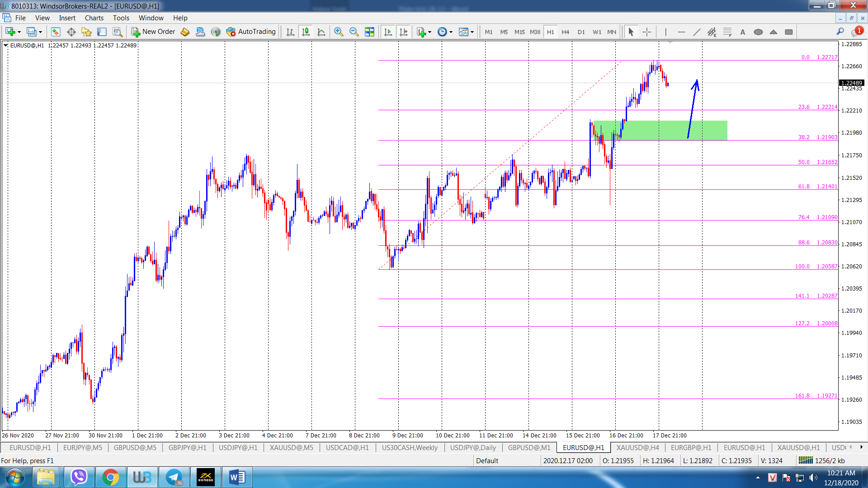The width and height of the screenshot is (868, 488).
Task: Zoom in on the chart
Action: tap(339, 32)
